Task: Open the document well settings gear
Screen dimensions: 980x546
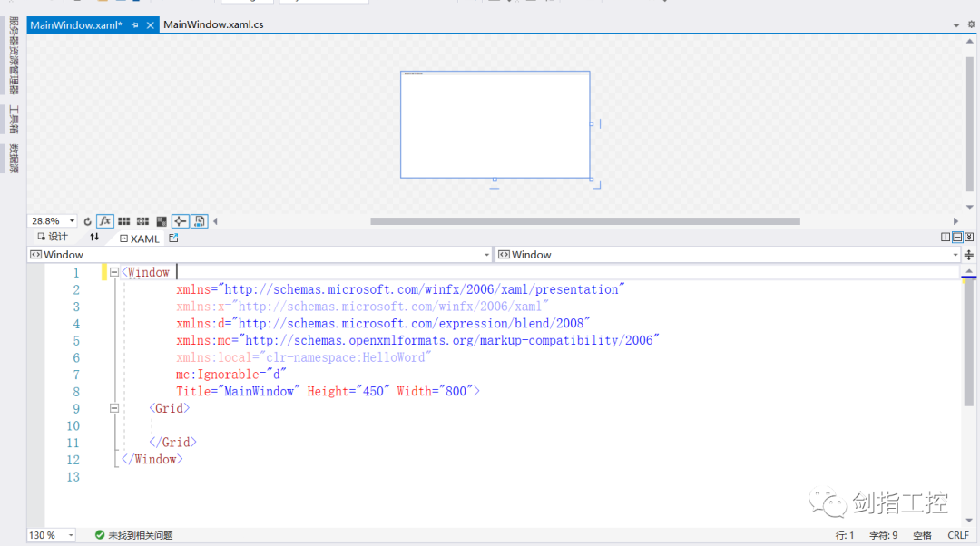Action: click(x=971, y=24)
